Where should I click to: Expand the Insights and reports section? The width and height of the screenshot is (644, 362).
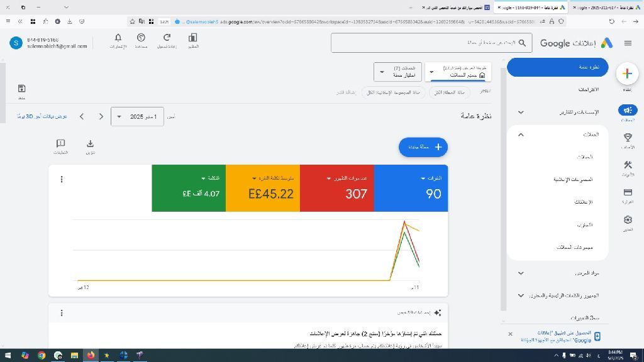tap(521, 112)
